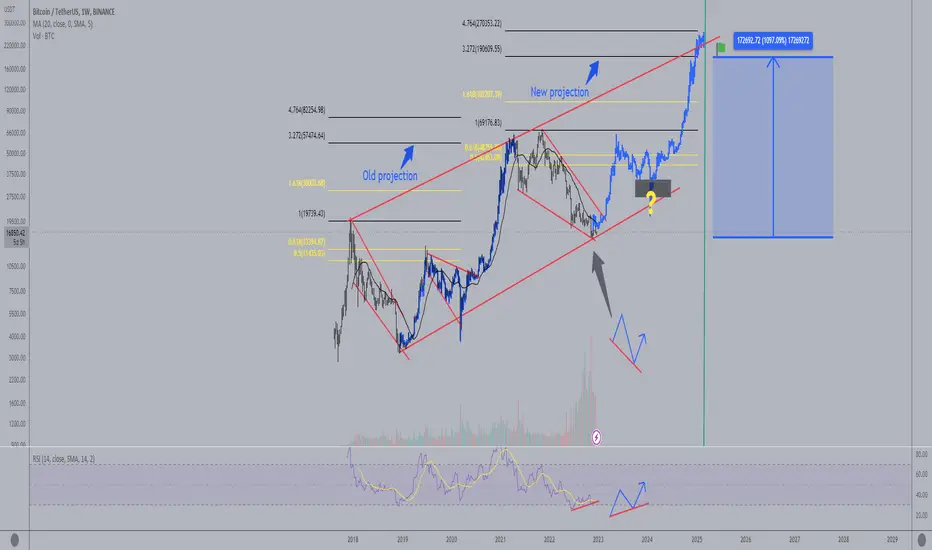Click the current price label 16850.42
This screenshot has width=932, height=550.
(15, 234)
